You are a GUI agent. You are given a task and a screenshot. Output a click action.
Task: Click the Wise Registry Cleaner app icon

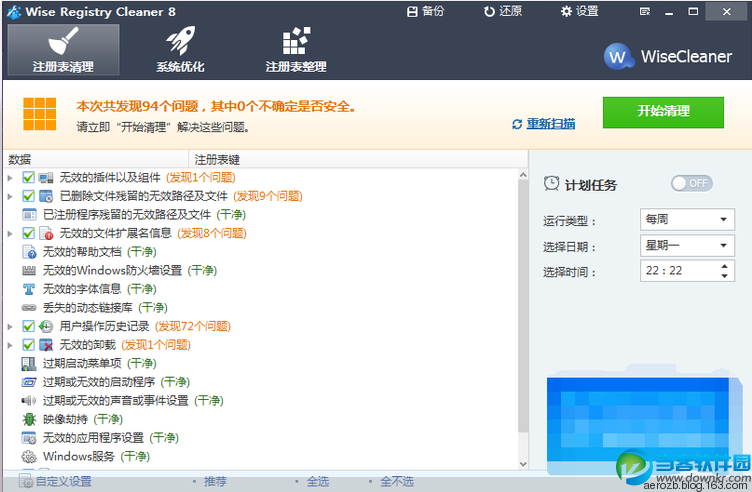(x=14, y=12)
